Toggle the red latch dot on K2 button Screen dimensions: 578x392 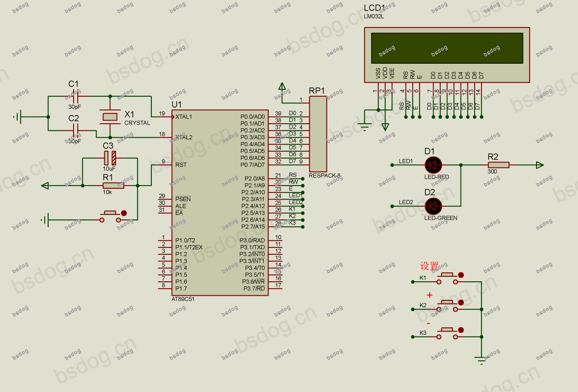(461, 302)
